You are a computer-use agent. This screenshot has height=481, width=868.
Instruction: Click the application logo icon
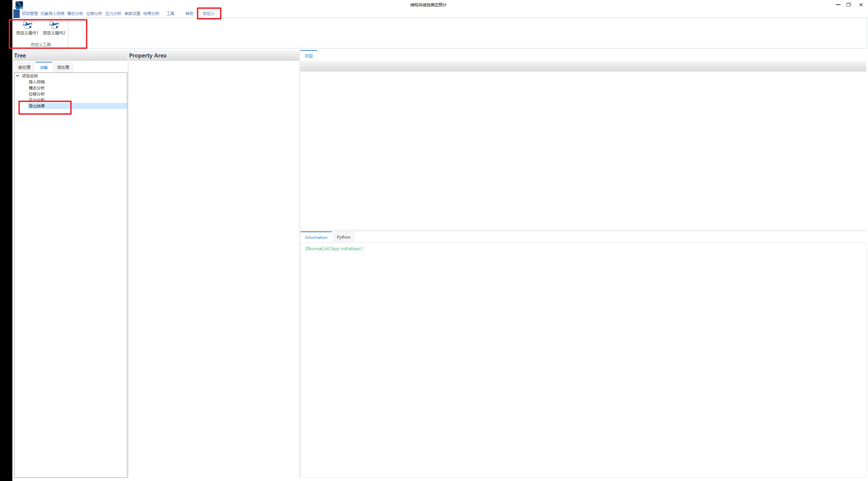[x=19, y=5]
